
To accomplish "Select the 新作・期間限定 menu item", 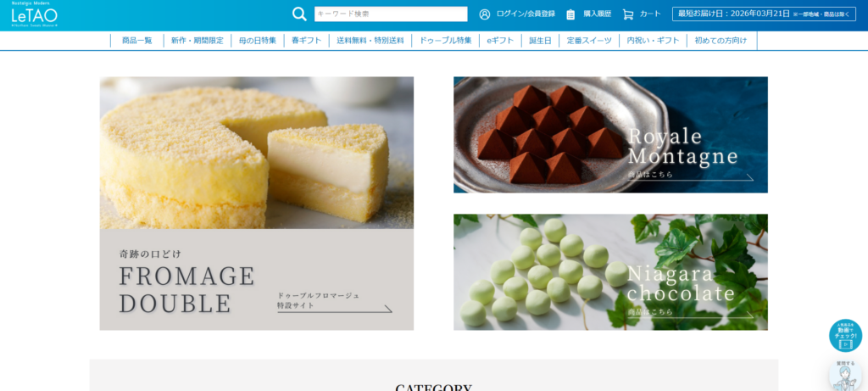I will point(197,41).
